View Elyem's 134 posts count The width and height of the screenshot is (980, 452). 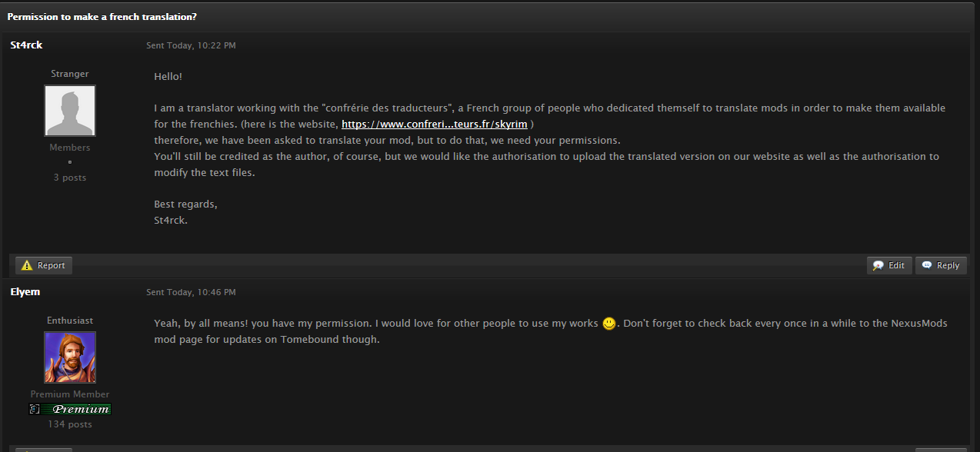click(70, 424)
